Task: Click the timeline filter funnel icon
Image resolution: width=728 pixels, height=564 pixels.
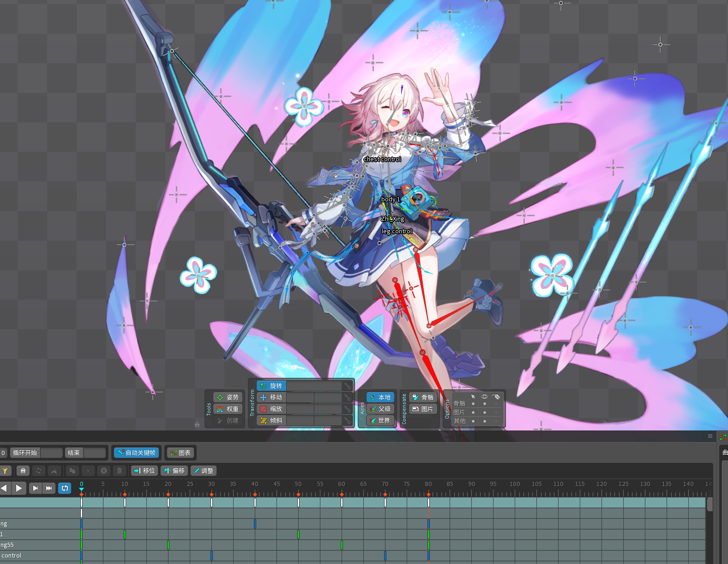Action: [x=5, y=471]
